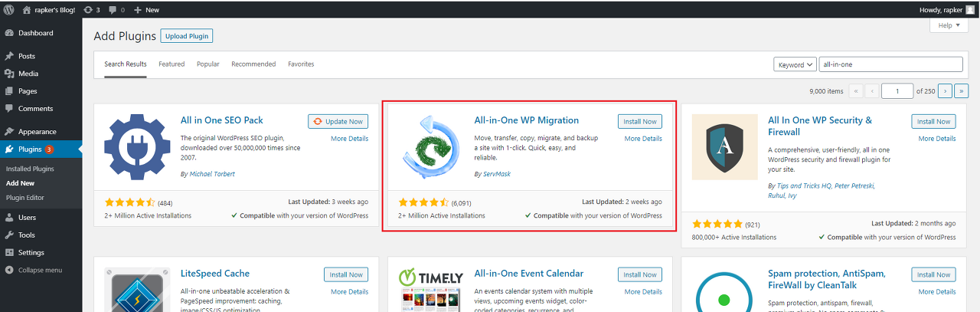This screenshot has width=980, height=312.
Task: Switch to Popular plugins tab
Action: click(208, 64)
